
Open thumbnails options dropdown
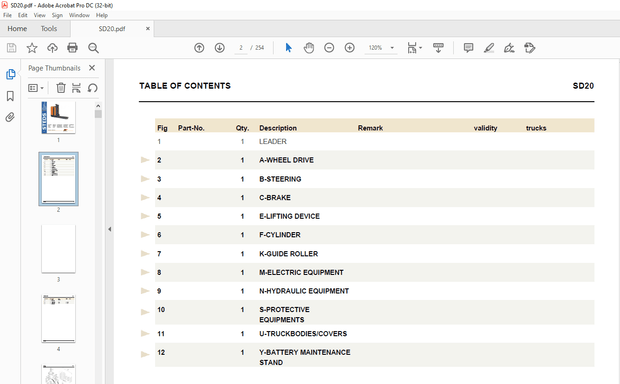pos(36,88)
